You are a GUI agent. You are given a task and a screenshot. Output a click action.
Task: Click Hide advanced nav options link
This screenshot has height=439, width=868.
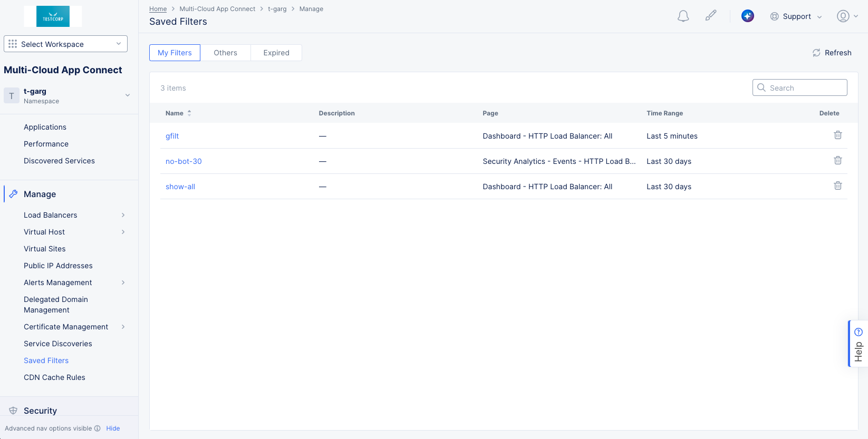(x=113, y=428)
